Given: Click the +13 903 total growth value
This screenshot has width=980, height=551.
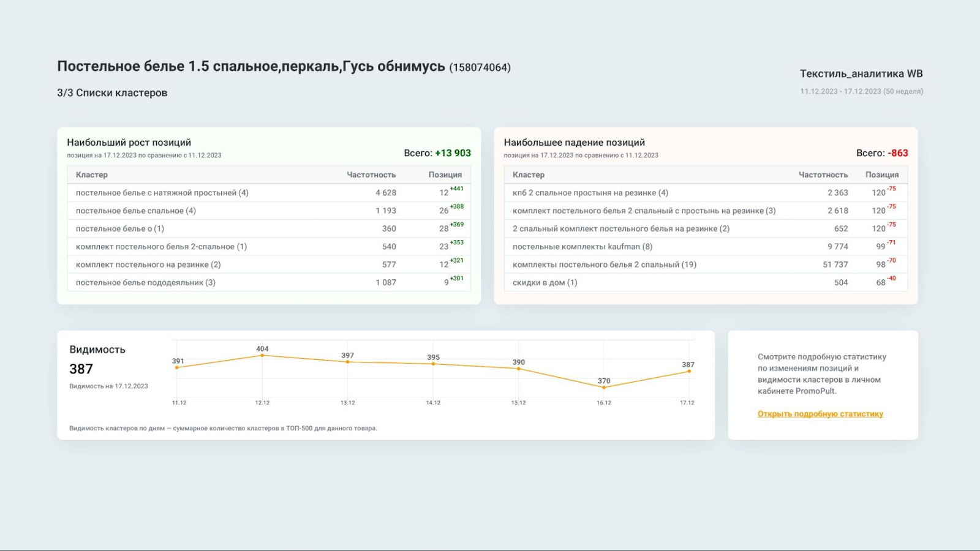Looking at the screenshot, I should tap(453, 153).
